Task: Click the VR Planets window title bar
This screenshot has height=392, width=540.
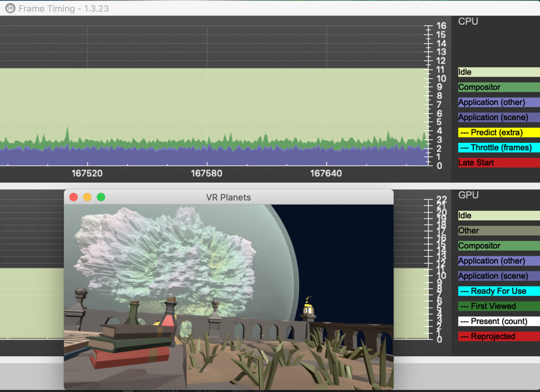Action: [x=229, y=197]
